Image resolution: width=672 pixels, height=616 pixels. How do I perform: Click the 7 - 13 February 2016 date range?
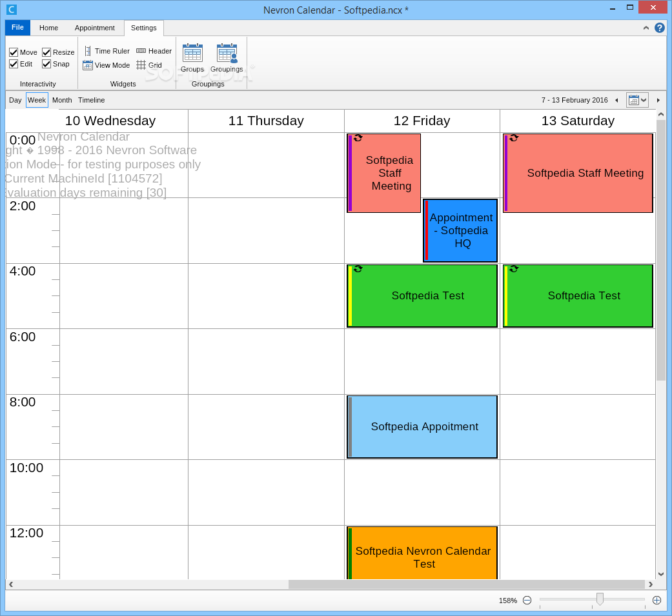click(575, 100)
